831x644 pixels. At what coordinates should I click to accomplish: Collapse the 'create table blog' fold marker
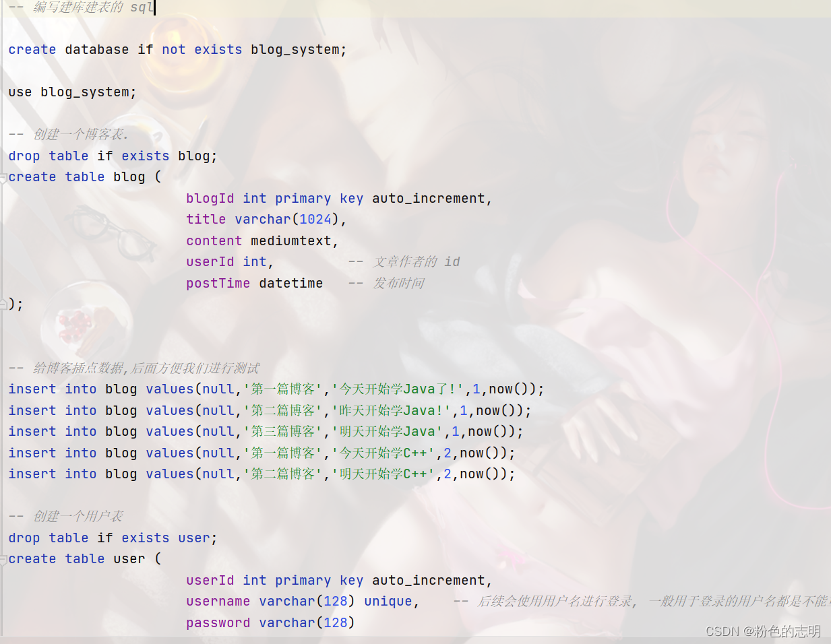coord(3,178)
